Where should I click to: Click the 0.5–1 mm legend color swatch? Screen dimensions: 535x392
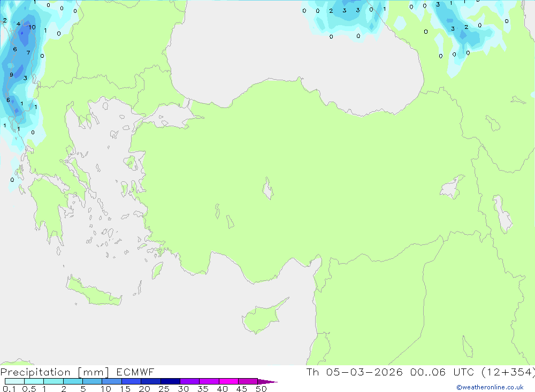click(x=34, y=381)
